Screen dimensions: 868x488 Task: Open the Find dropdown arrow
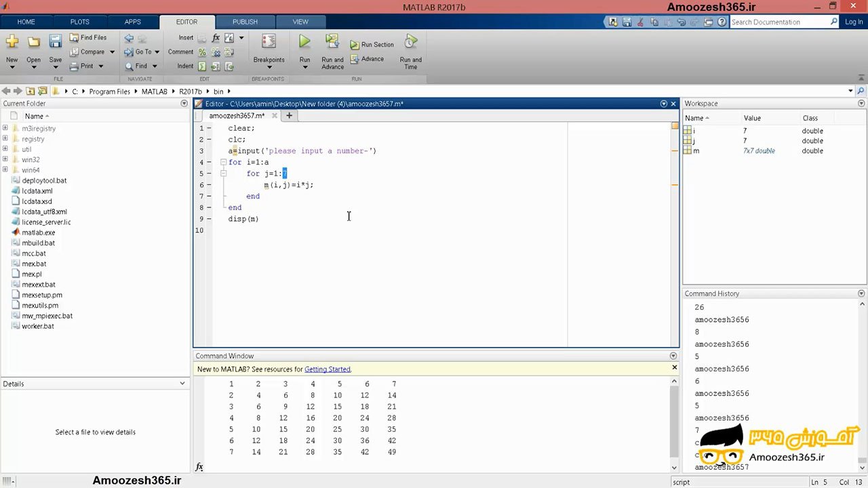tap(155, 66)
